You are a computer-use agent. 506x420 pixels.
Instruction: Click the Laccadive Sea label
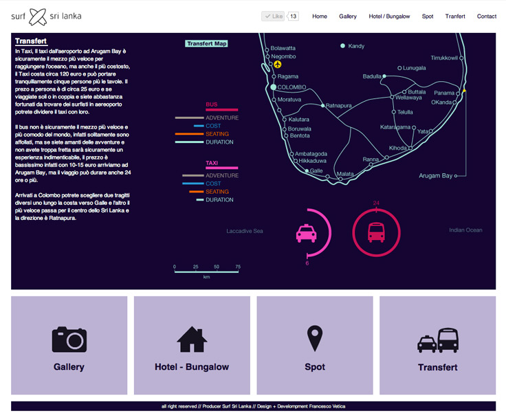245,231
